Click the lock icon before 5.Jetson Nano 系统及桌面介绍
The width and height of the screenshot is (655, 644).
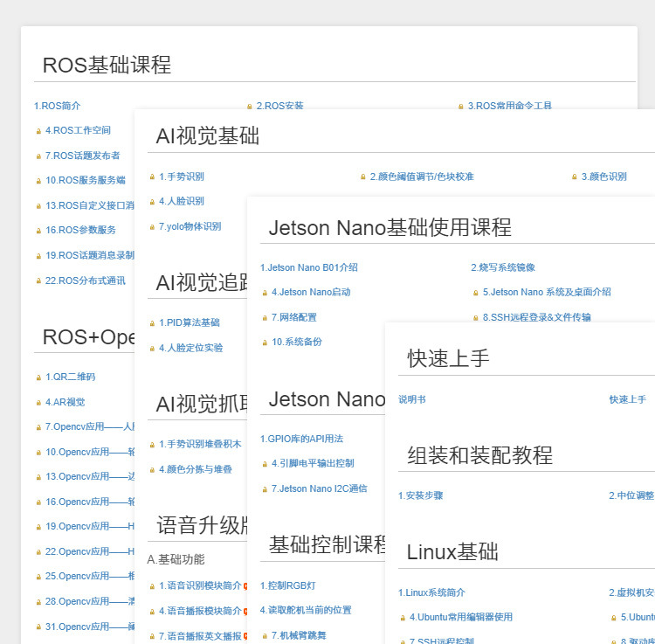[475, 293]
